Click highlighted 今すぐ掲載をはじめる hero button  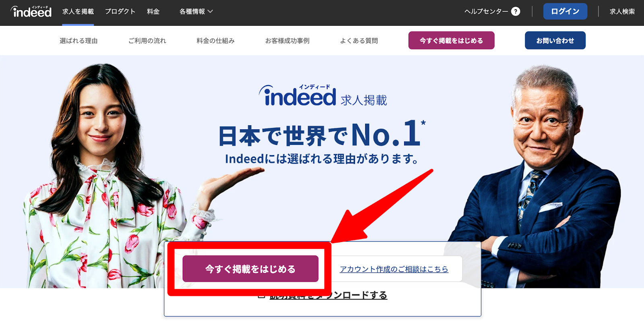[x=250, y=269]
